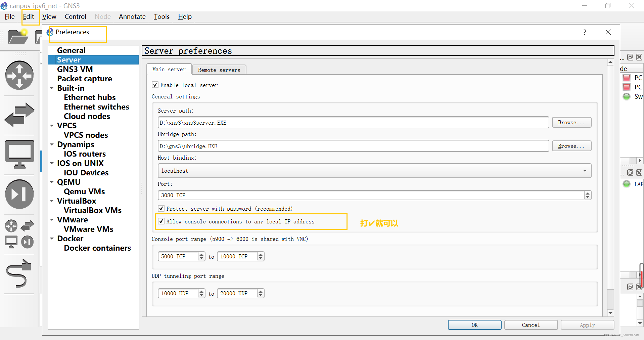644x340 pixels.
Task: Toggle Protect server with password checkbox
Action: 161,208
